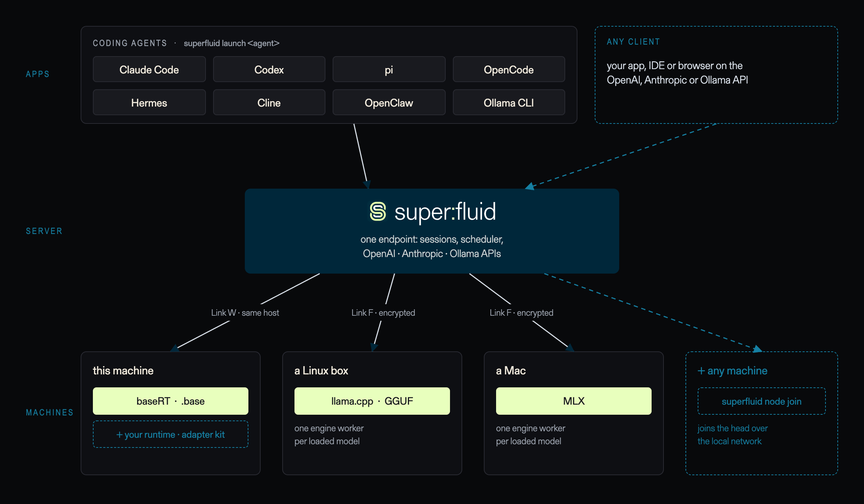Image resolution: width=864 pixels, height=504 pixels.
Task: Click 'one engine worker' text in Mac box
Action: click(531, 428)
